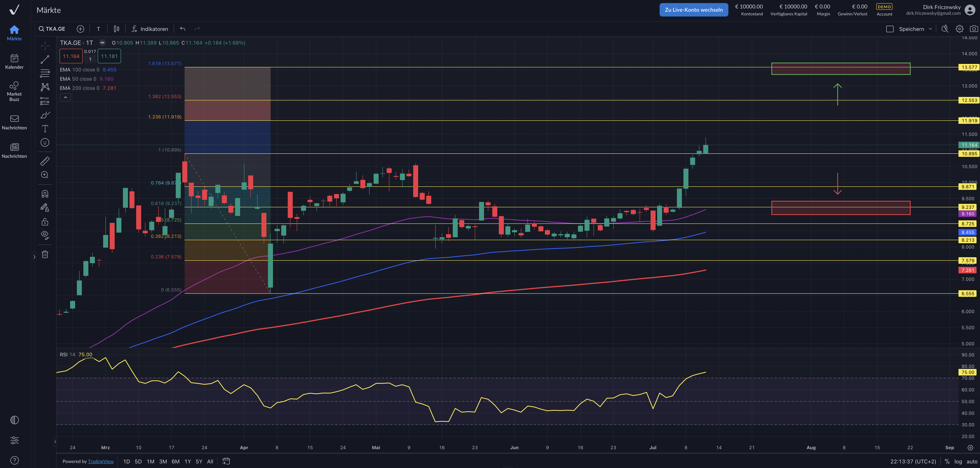Open the ruler measure tool
The height and width of the screenshot is (468, 980).
[x=45, y=161]
